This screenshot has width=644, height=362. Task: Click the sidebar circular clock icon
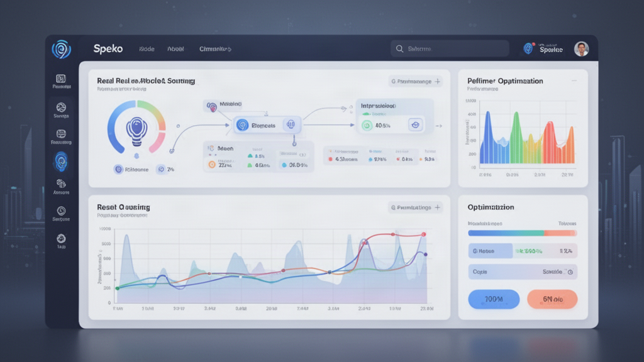(x=61, y=211)
